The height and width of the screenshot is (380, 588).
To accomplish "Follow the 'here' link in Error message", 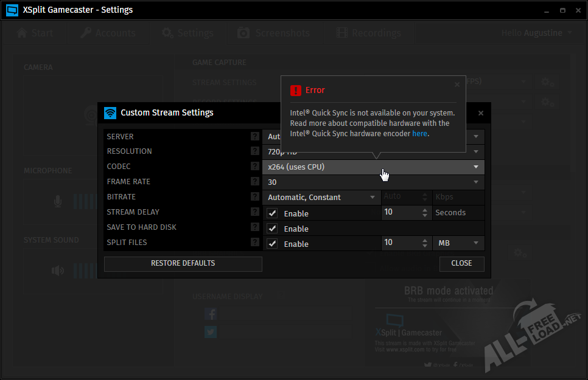I will point(419,134).
